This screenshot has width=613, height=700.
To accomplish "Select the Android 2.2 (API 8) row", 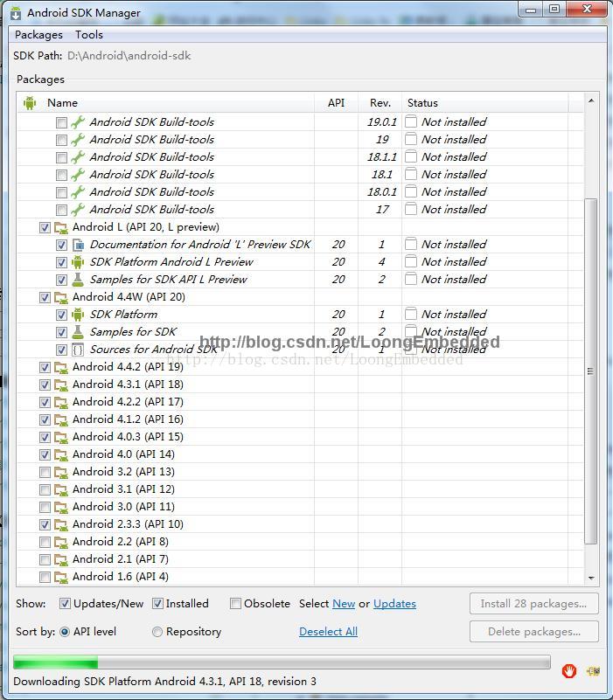I will pos(300,542).
